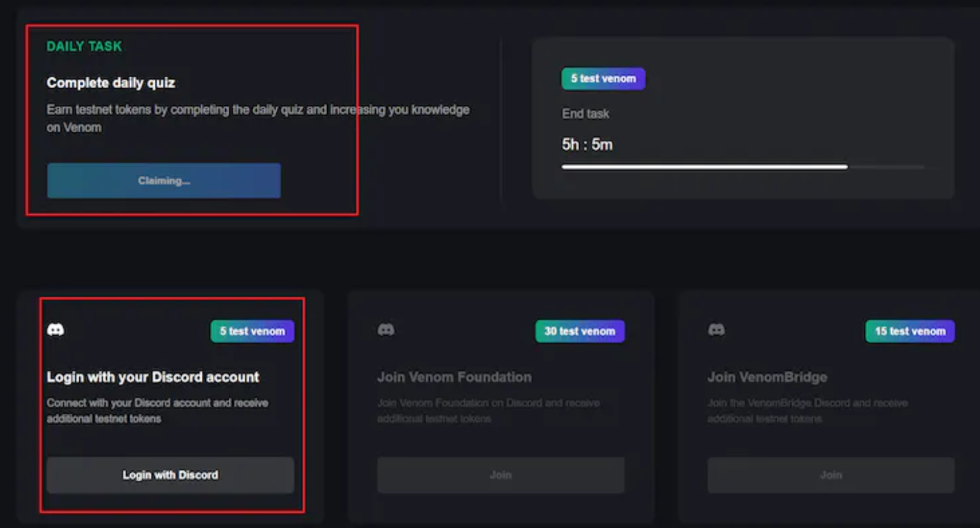Click the Connect with your Discord account description
The image size is (980, 528).
pyautogui.click(x=158, y=410)
